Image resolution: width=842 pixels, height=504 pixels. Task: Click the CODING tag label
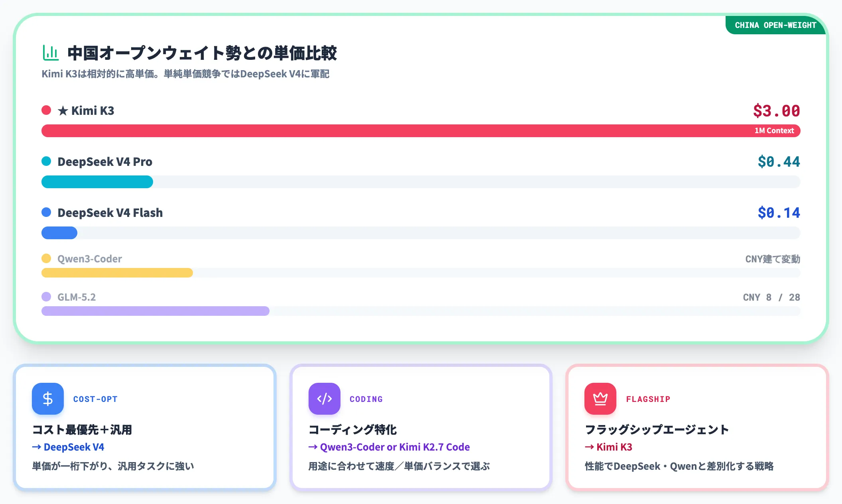pos(366,399)
